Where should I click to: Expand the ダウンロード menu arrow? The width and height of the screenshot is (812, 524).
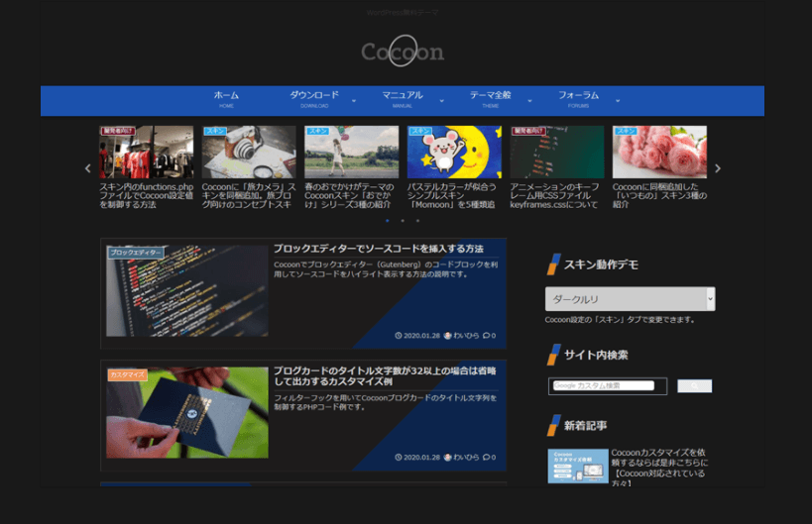(354, 100)
